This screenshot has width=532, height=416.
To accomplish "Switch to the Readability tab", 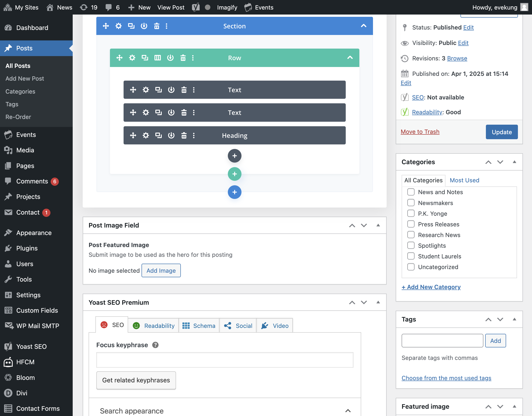I will coord(154,326).
